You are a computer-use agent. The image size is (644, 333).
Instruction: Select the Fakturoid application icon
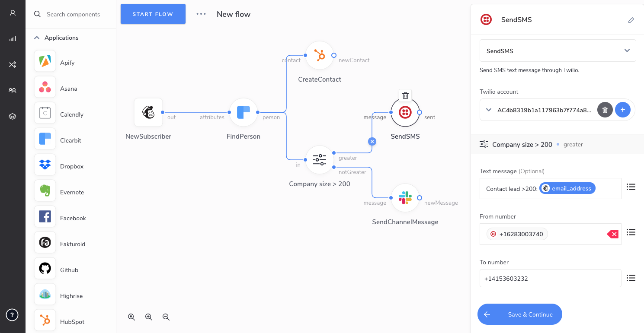click(x=45, y=243)
